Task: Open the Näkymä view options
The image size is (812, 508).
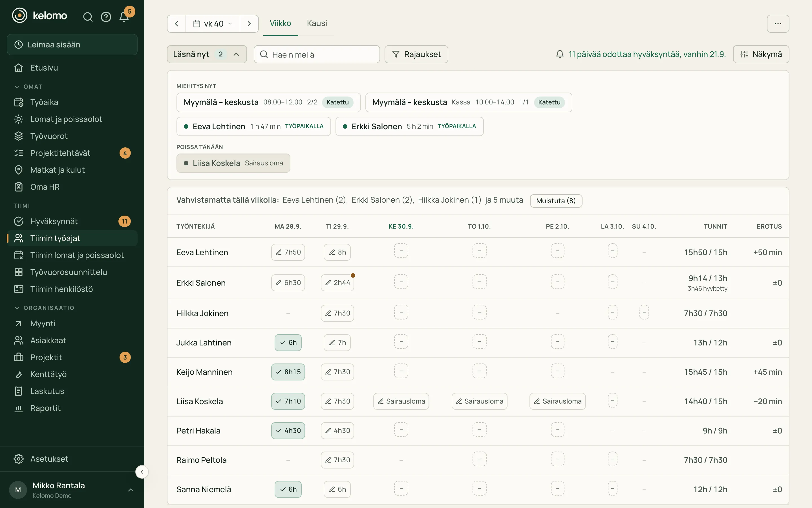Action: pyautogui.click(x=761, y=54)
